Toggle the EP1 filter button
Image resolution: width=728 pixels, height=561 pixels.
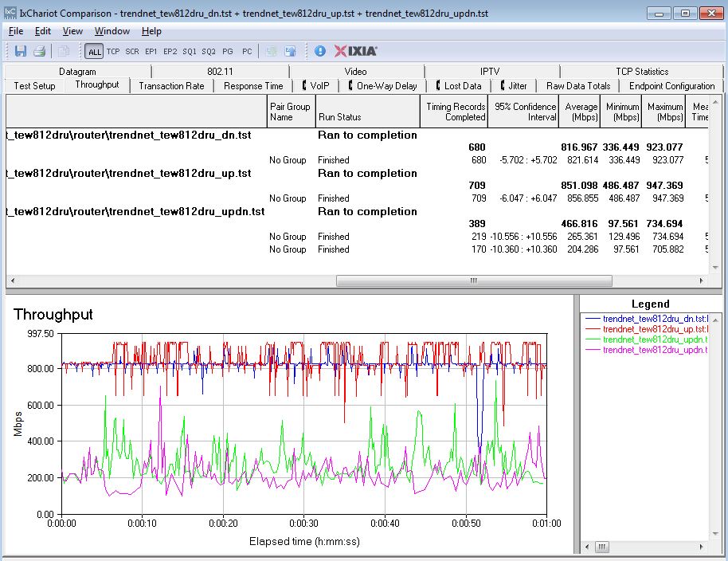(151, 52)
